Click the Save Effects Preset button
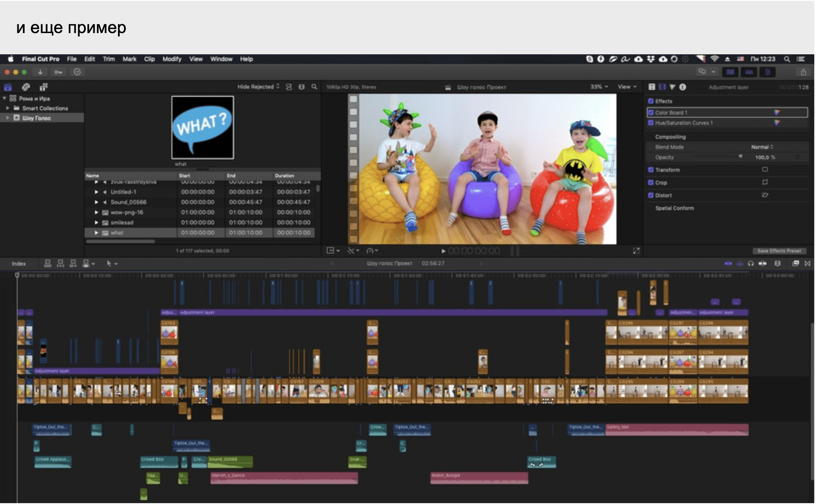This screenshot has height=504, width=816. click(779, 251)
